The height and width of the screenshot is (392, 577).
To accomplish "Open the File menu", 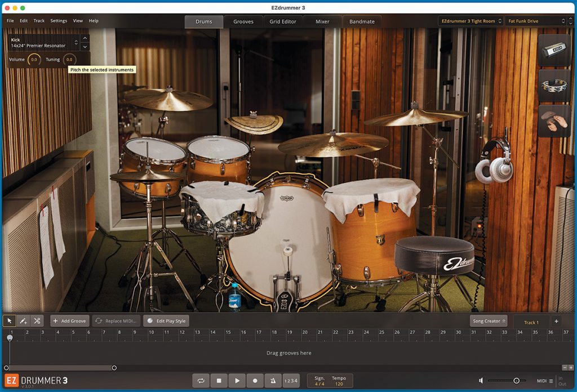I will click(10, 21).
